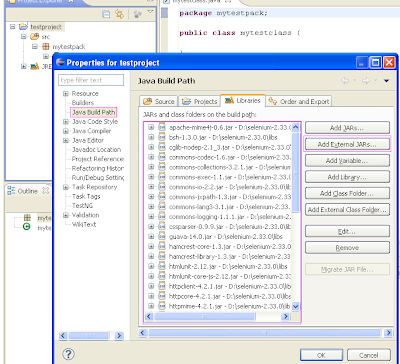Screen dimensions: 400x364
Task: Expand the Java Compiler node
Action: coord(66,131)
